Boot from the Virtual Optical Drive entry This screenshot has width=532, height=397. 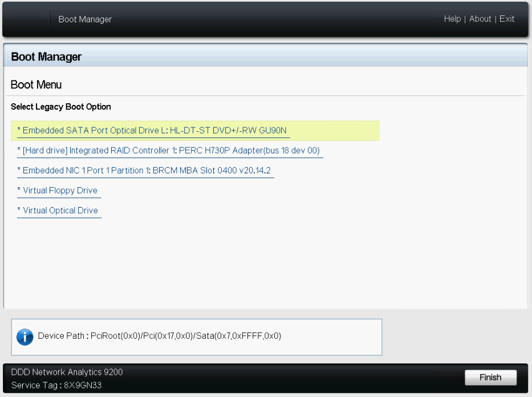coord(59,210)
